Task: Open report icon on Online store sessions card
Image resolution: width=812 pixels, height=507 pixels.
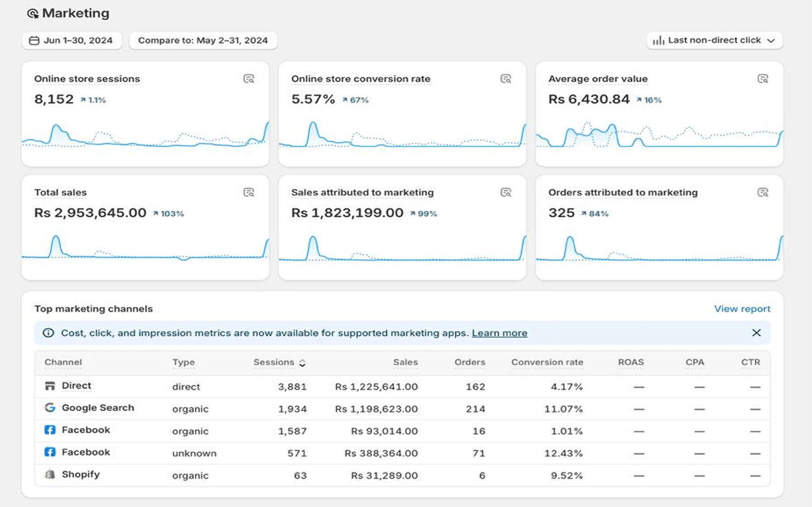Action: 249,79
